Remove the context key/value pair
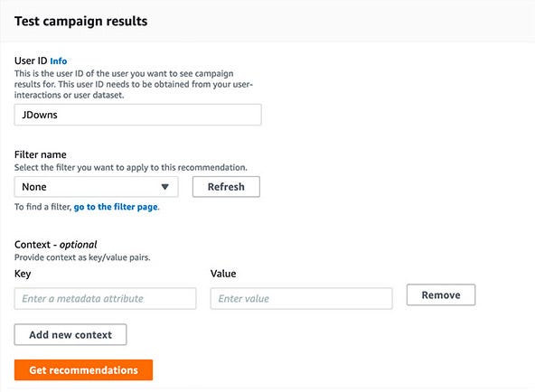The width and height of the screenshot is (535, 392). (x=441, y=294)
